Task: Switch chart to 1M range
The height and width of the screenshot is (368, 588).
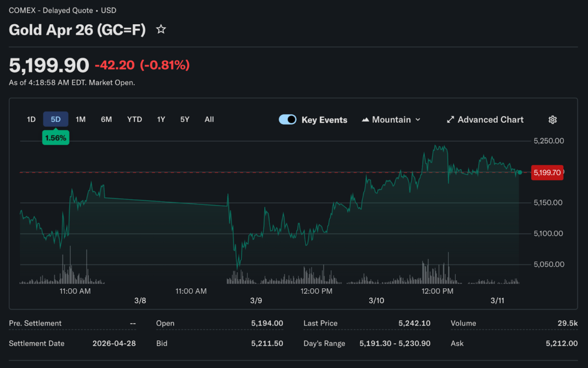Action: (80, 119)
